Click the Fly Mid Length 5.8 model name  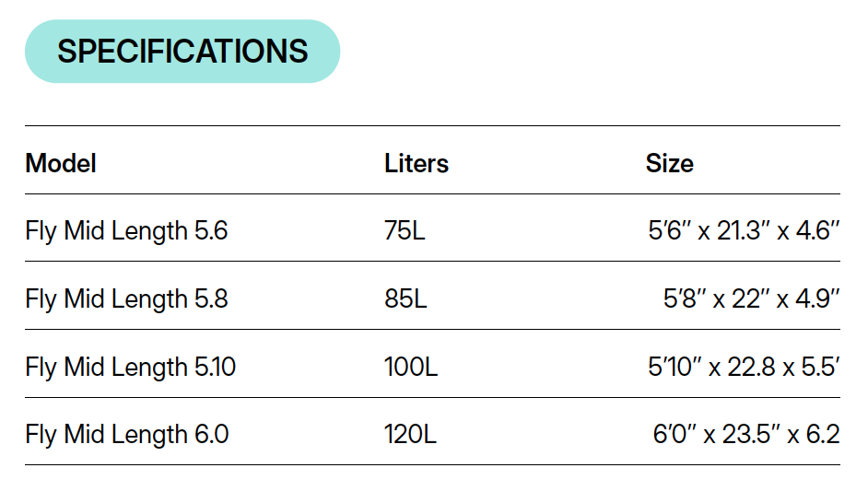[x=126, y=298]
